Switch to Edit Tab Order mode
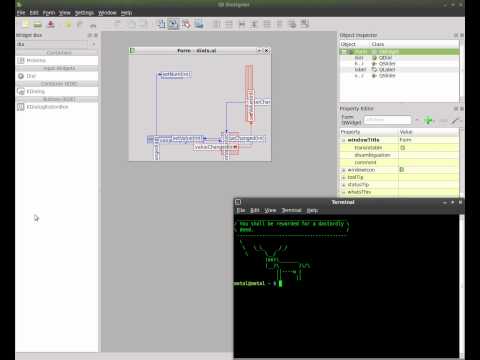This screenshot has width=480, height=360. 199,24
